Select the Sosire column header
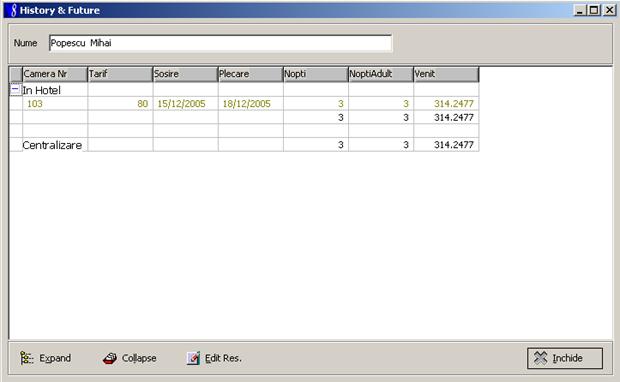620x382 pixels. (185, 74)
